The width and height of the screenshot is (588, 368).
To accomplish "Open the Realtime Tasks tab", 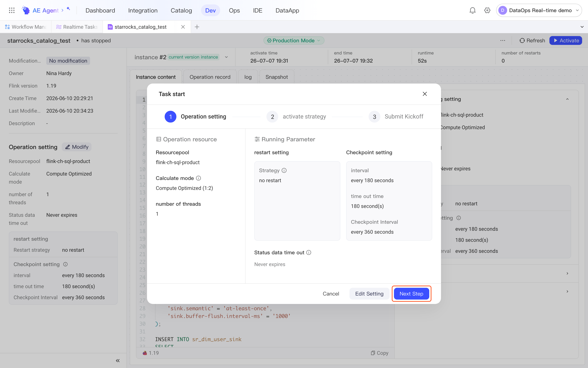I will click(77, 27).
